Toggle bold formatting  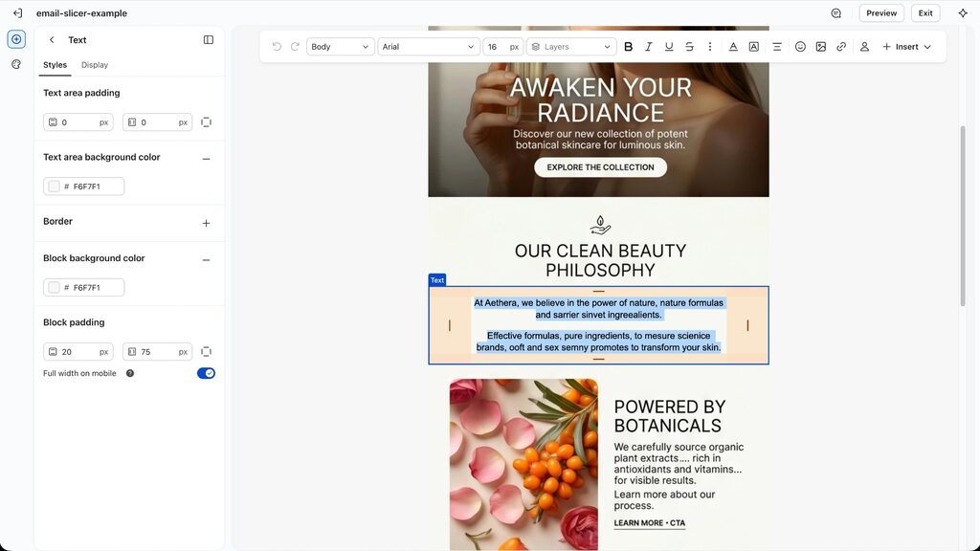[x=628, y=47]
